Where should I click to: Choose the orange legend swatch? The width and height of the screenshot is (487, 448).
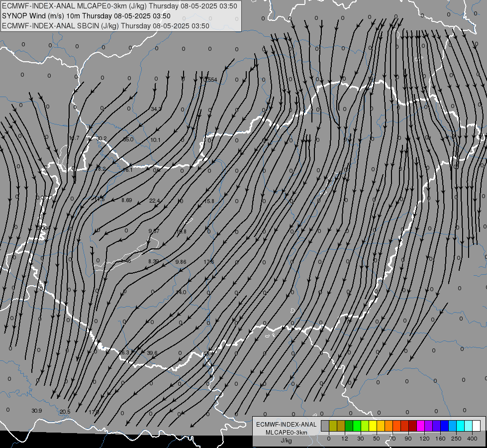[389, 426]
